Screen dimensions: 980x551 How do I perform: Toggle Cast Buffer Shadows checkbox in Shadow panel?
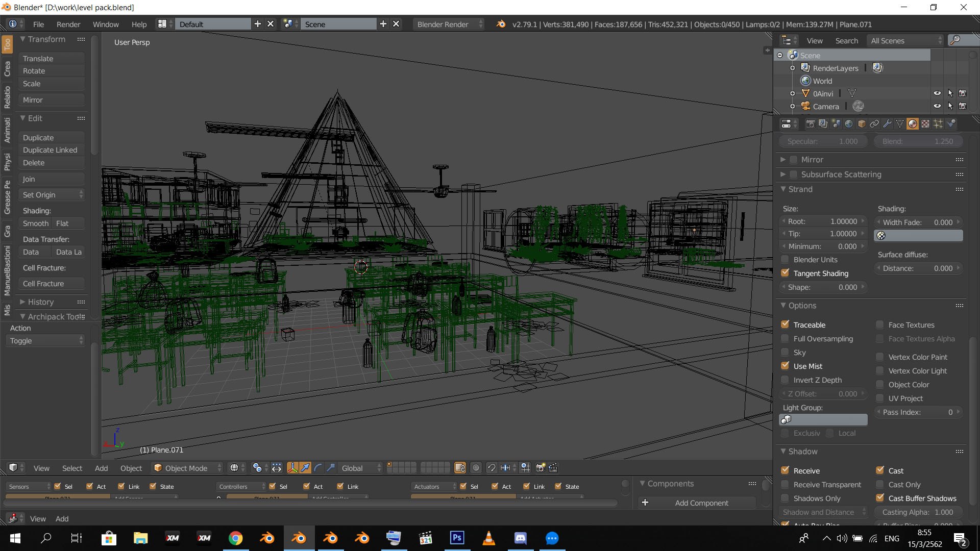pos(880,498)
